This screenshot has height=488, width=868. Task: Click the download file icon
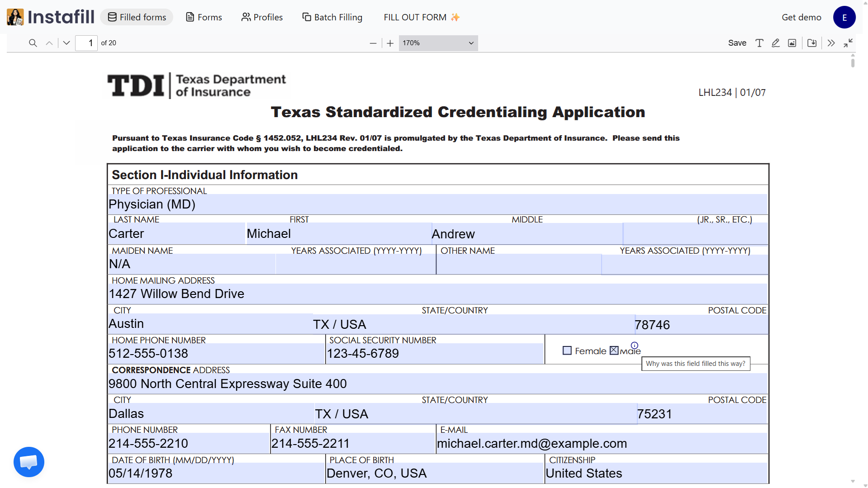(x=812, y=43)
